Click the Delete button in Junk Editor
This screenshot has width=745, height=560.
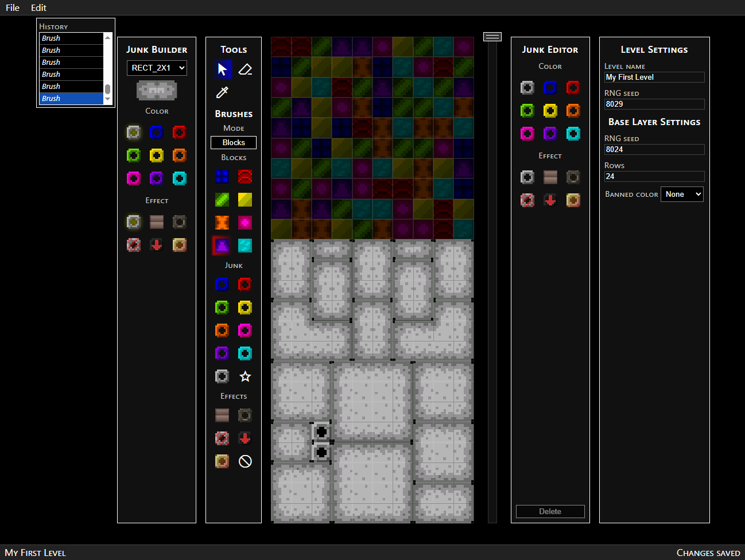(x=550, y=511)
